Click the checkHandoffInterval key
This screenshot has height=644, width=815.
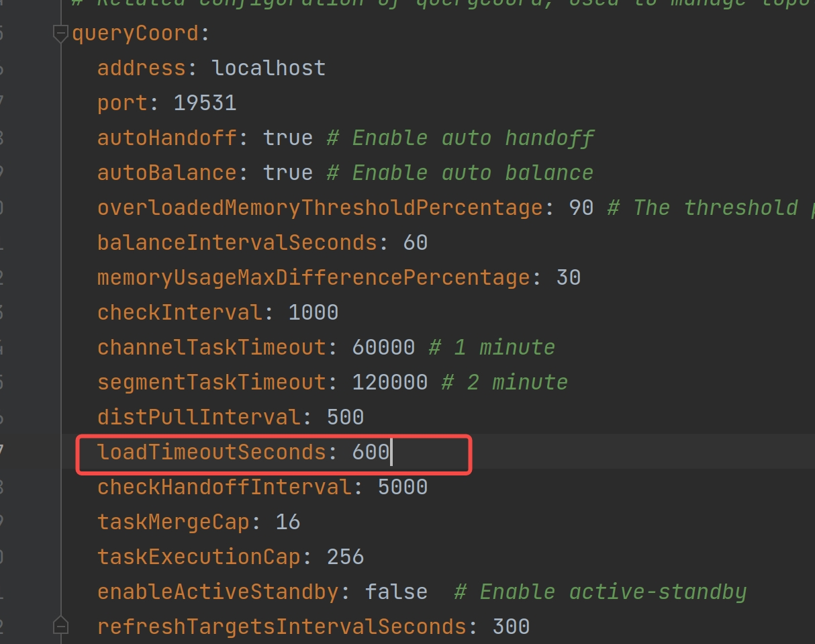(x=224, y=487)
